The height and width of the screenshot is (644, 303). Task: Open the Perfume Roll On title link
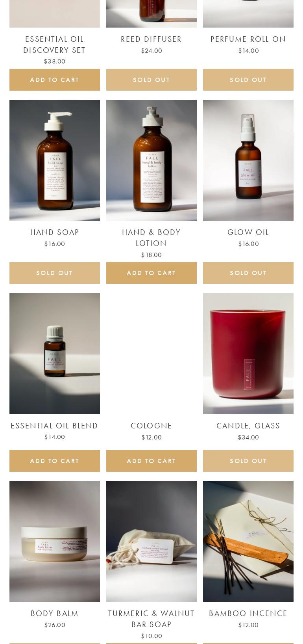point(248,39)
